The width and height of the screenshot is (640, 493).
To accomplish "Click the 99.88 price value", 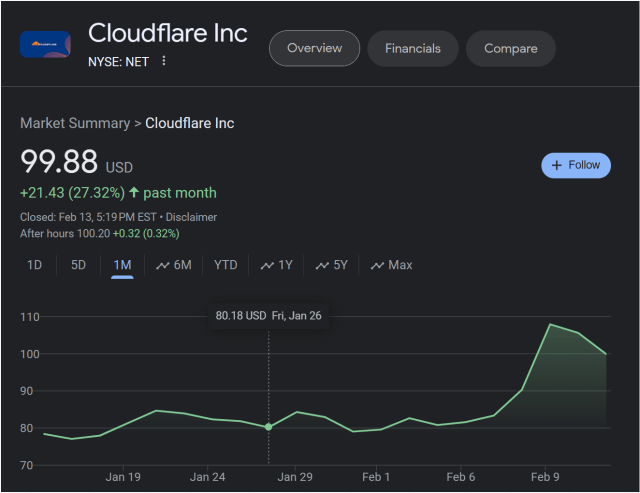I will (x=59, y=162).
